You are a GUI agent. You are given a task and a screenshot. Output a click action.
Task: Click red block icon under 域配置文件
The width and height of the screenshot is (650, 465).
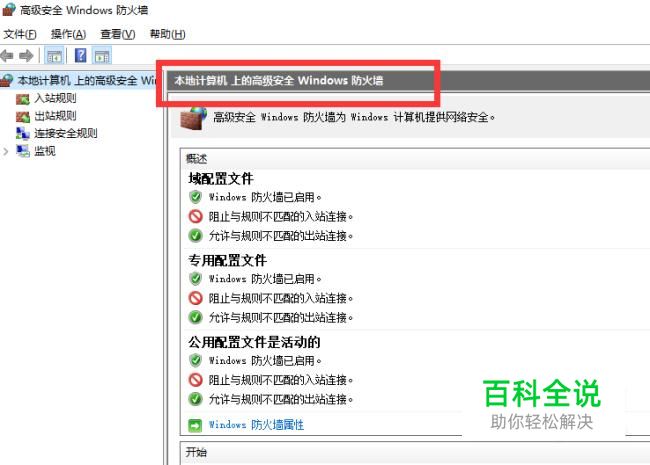click(x=195, y=216)
